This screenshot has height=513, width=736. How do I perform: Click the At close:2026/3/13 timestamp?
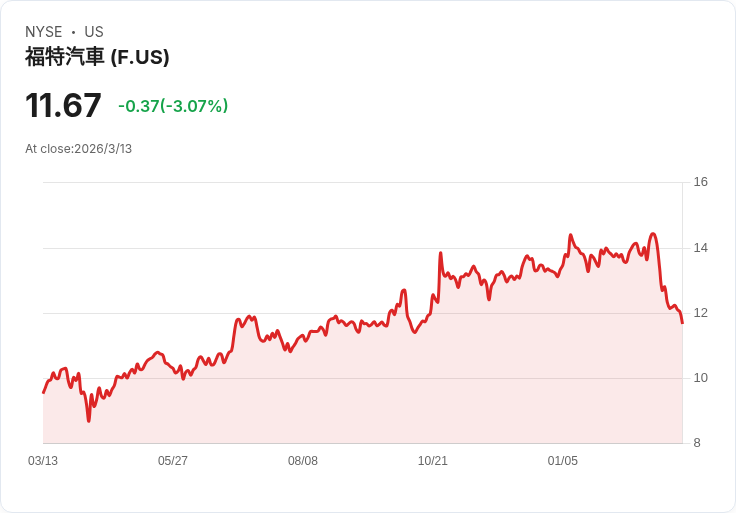[x=78, y=149]
